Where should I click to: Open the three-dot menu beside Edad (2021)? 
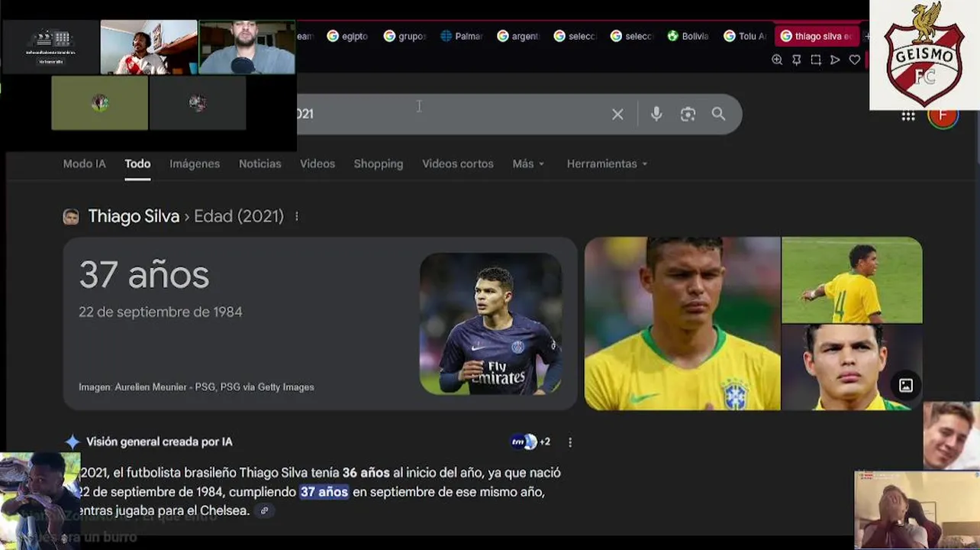click(x=297, y=216)
